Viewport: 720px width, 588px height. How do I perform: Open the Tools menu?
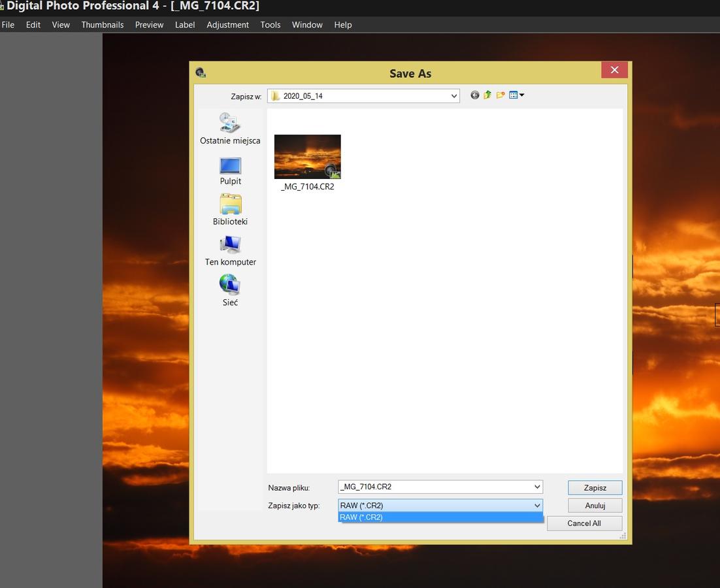270,25
